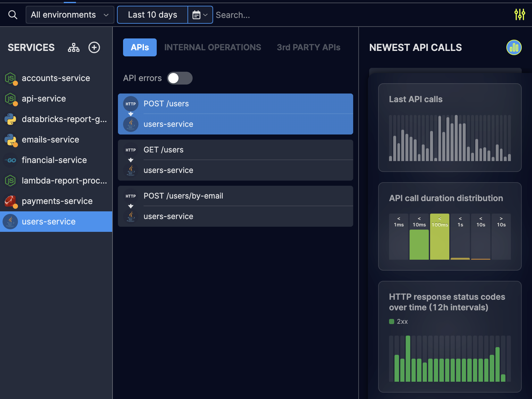Select the < 1ms duration bucket
The image size is (532, 399).
(399, 237)
